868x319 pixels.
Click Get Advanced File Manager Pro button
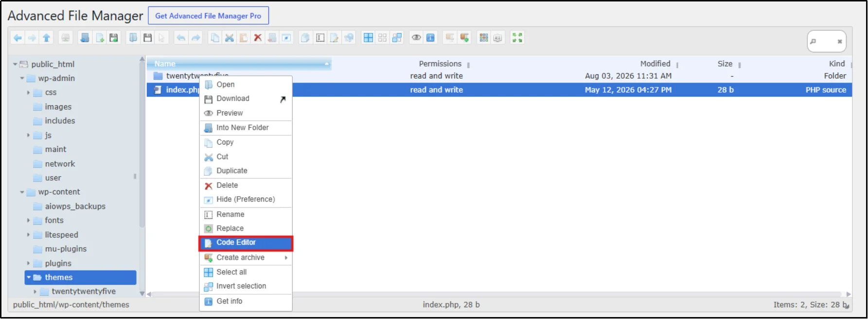pyautogui.click(x=208, y=16)
